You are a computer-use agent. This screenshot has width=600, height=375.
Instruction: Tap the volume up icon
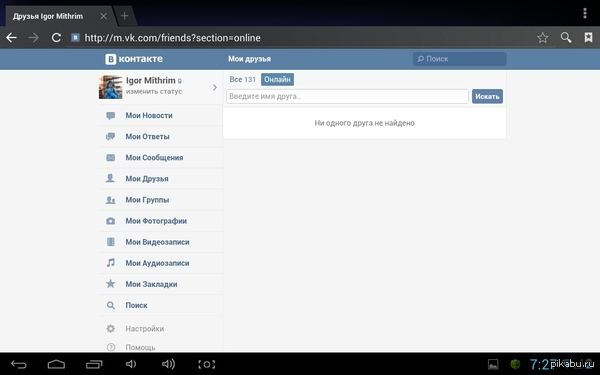point(168,364)
